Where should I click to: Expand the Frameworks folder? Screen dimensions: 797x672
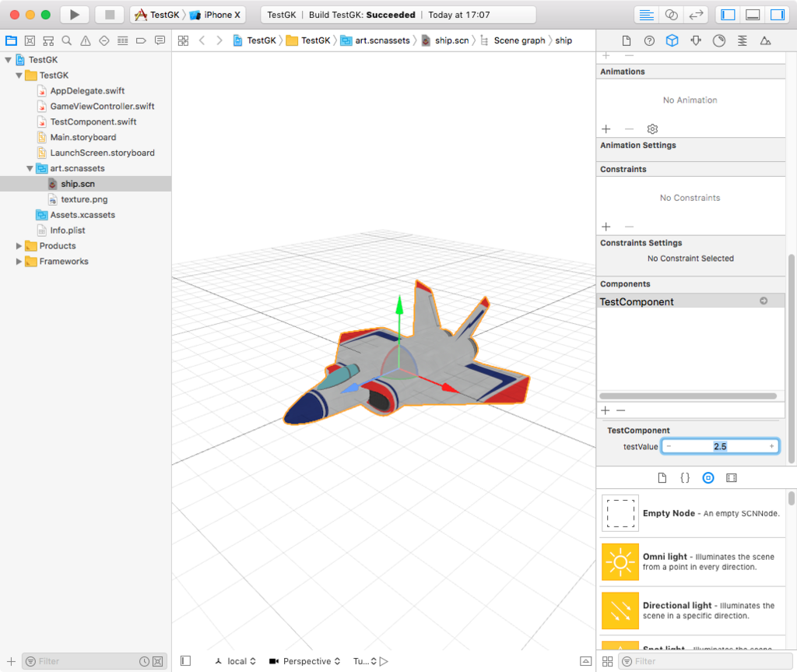[19, 262]
